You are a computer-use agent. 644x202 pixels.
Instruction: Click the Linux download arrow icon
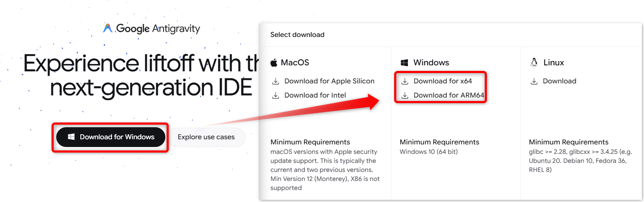(534, 81)
